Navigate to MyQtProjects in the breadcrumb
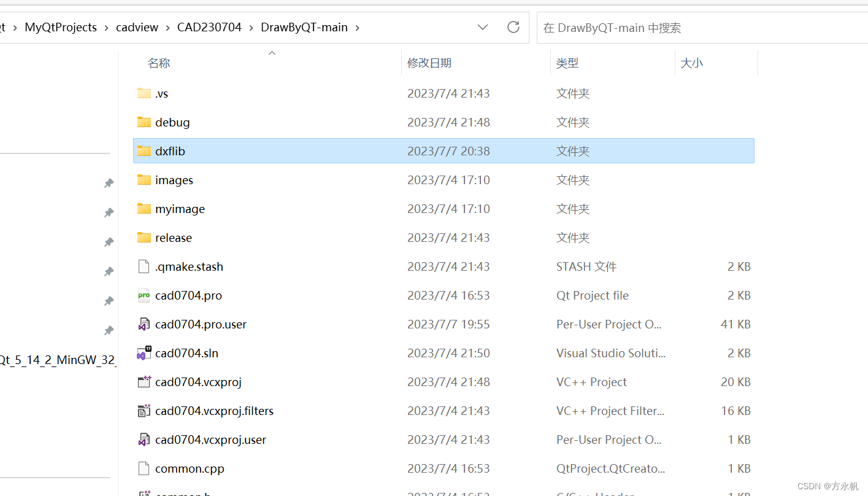 (61, 27)
